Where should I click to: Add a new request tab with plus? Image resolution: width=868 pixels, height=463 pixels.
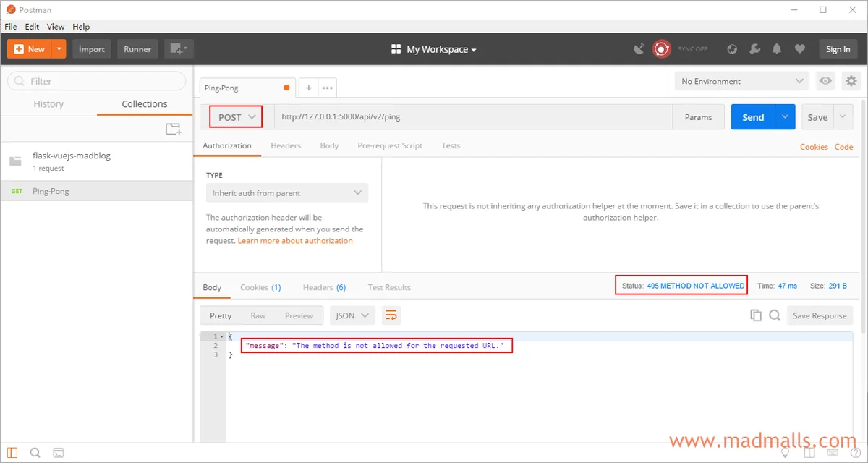308,88
